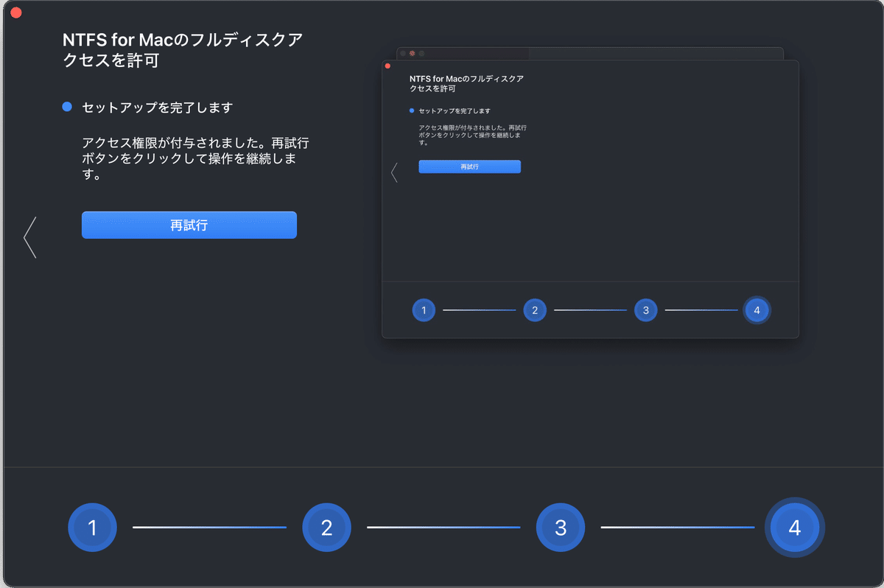Screen dimensions: 884x588
Task: Select the highlighted step 4 circle
Action: click(x=795, y=528)
